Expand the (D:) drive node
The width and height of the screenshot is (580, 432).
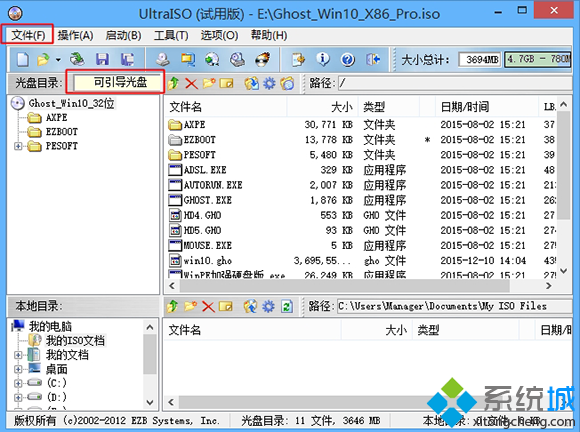18,397
